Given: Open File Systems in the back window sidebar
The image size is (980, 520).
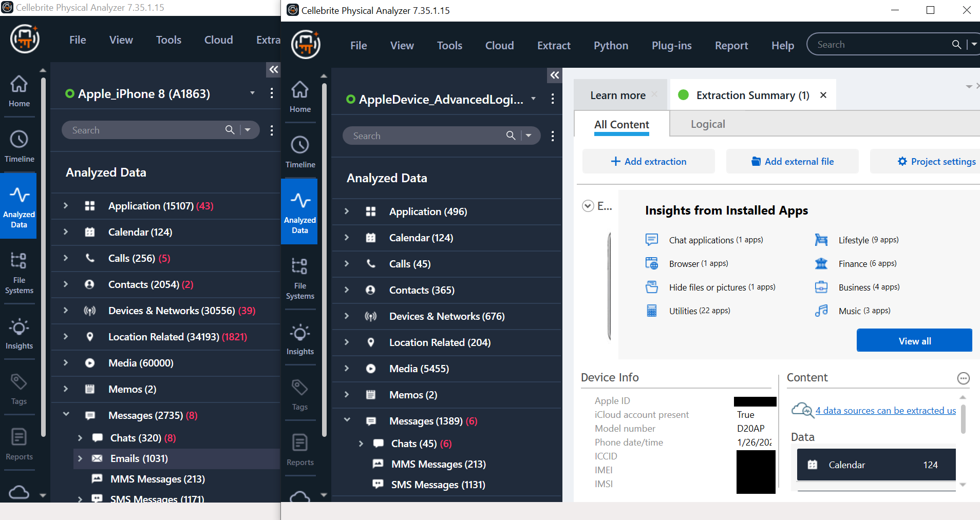Looking at the screenshot, I should (19, 273).
